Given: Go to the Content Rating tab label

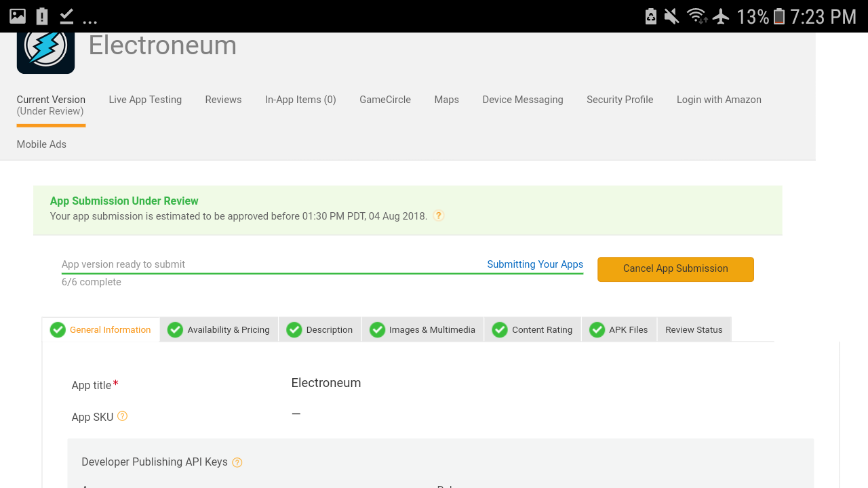Looking at the screenshot, I should click(542, 330).
